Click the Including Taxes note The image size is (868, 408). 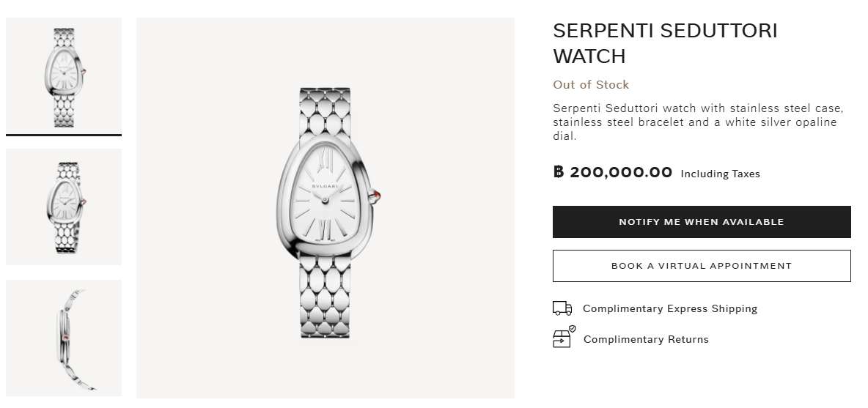720,174
